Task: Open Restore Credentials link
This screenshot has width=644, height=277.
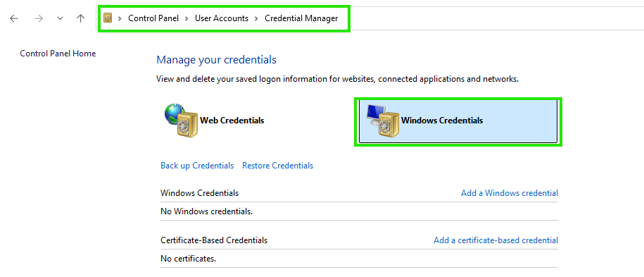Action: point(277,166)
